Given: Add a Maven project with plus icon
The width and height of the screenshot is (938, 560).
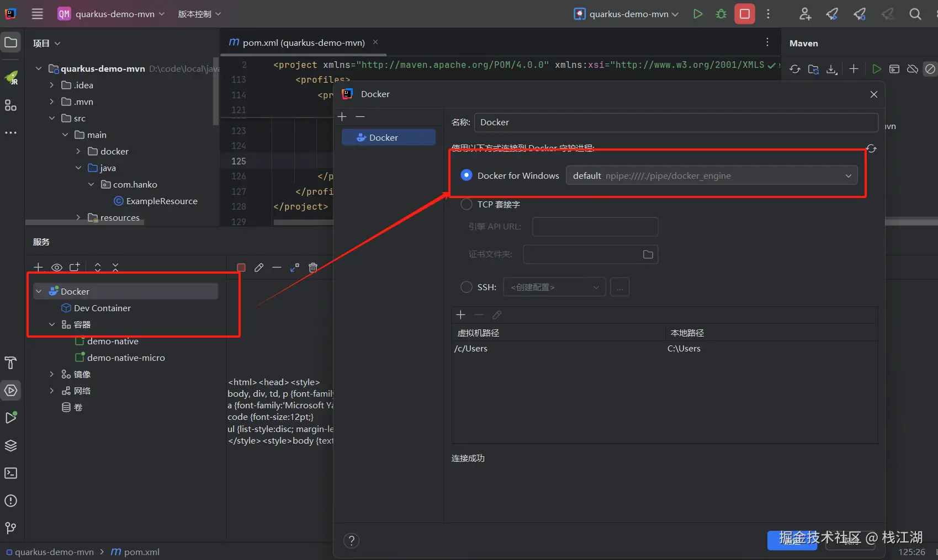Looking at the screenshot, I should [x=854, y=68].
